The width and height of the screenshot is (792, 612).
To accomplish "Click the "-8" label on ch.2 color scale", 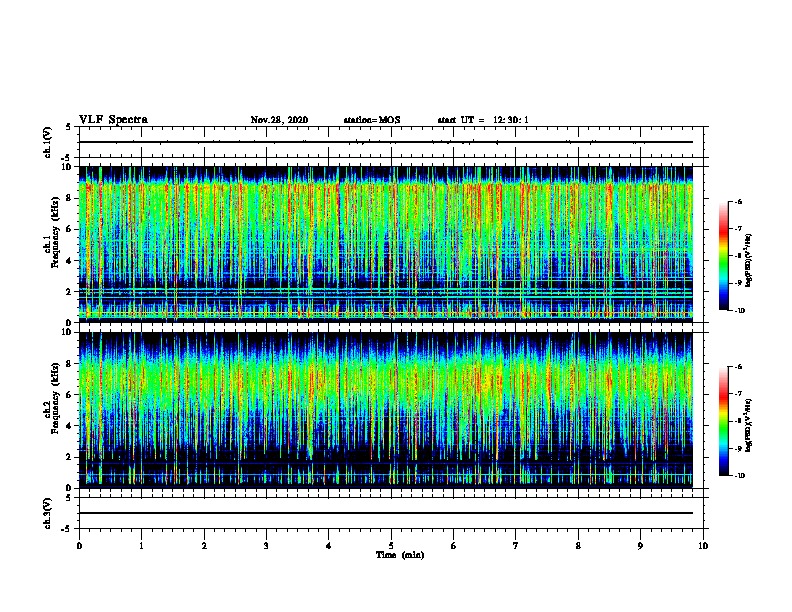I will click(738, 421).
